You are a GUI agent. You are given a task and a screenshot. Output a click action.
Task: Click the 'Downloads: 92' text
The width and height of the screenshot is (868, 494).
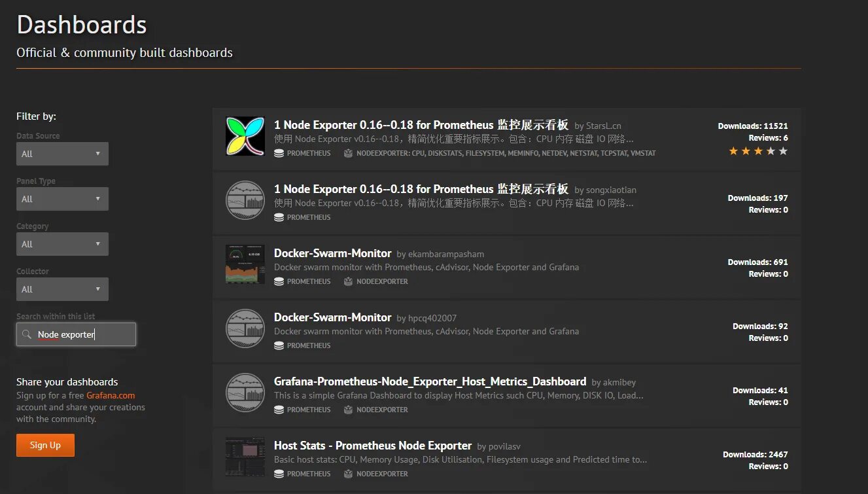(760, 326)
